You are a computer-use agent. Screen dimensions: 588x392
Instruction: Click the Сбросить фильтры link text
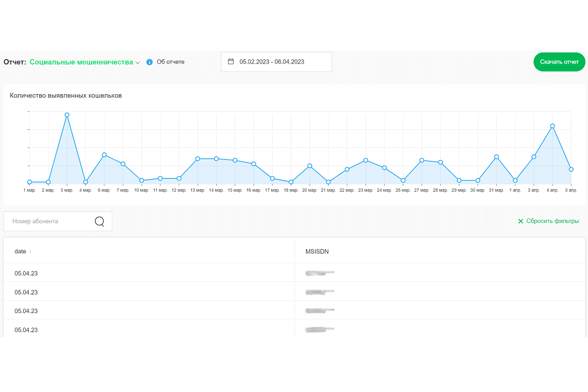pos(553,221)
